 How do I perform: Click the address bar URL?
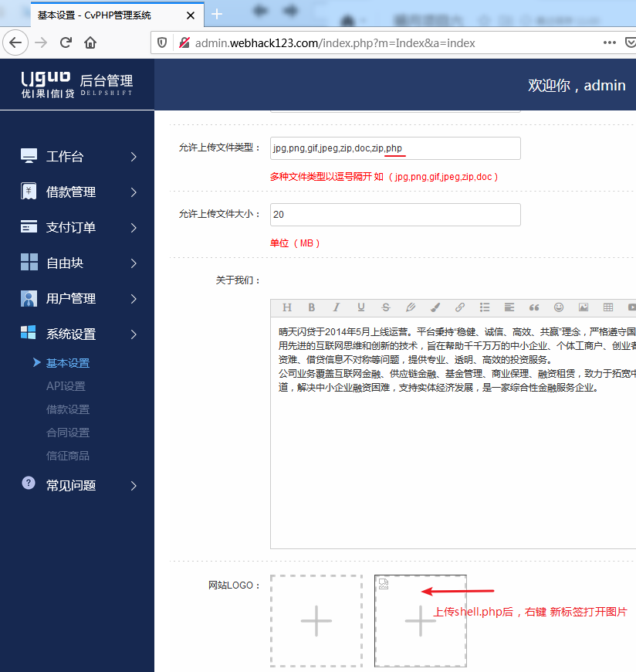point(335,43)
